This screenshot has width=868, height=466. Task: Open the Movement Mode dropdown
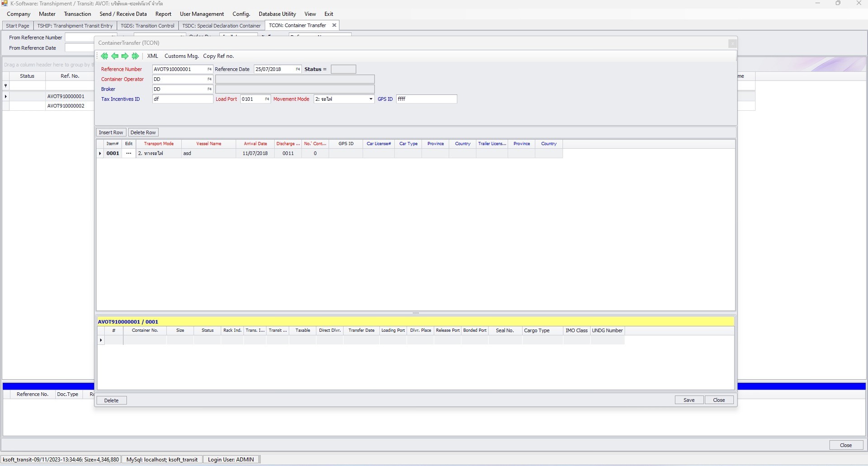(x=370, y=99)
